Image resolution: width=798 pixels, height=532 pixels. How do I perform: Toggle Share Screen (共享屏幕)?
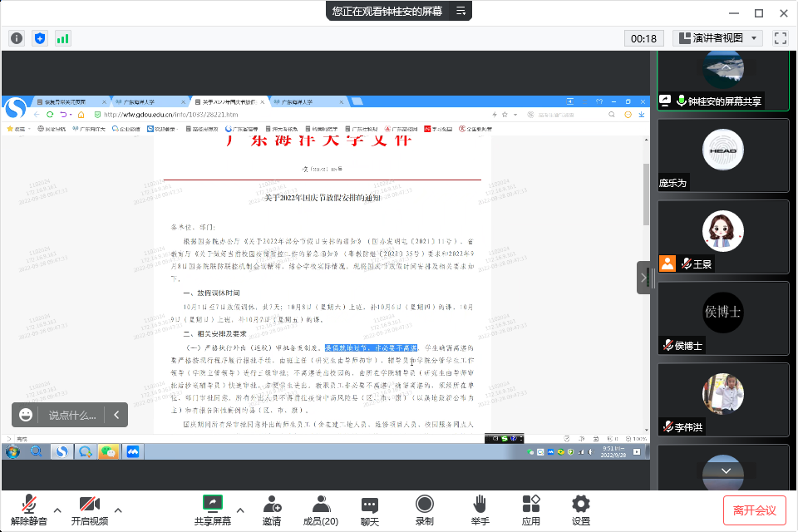[x=213, y=510]
